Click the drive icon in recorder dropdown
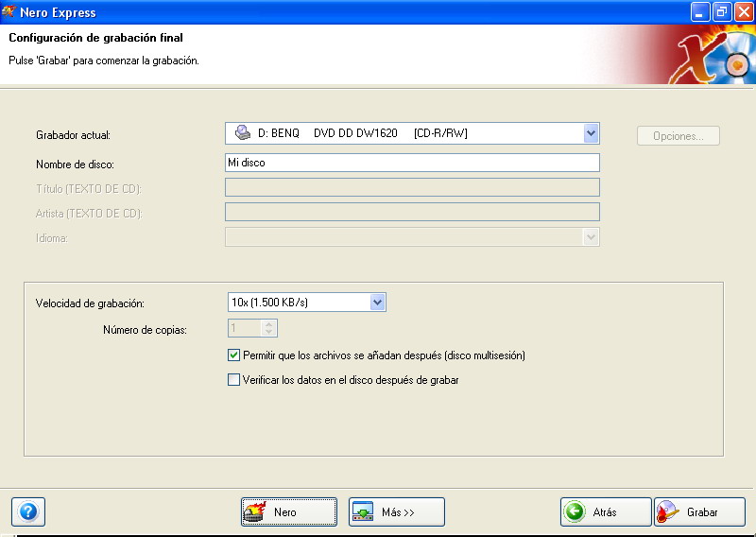 coord(243,132)
